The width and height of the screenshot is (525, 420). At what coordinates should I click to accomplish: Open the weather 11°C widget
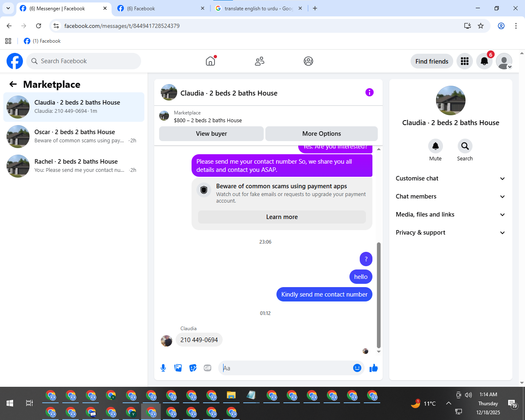tap(423, 403)
